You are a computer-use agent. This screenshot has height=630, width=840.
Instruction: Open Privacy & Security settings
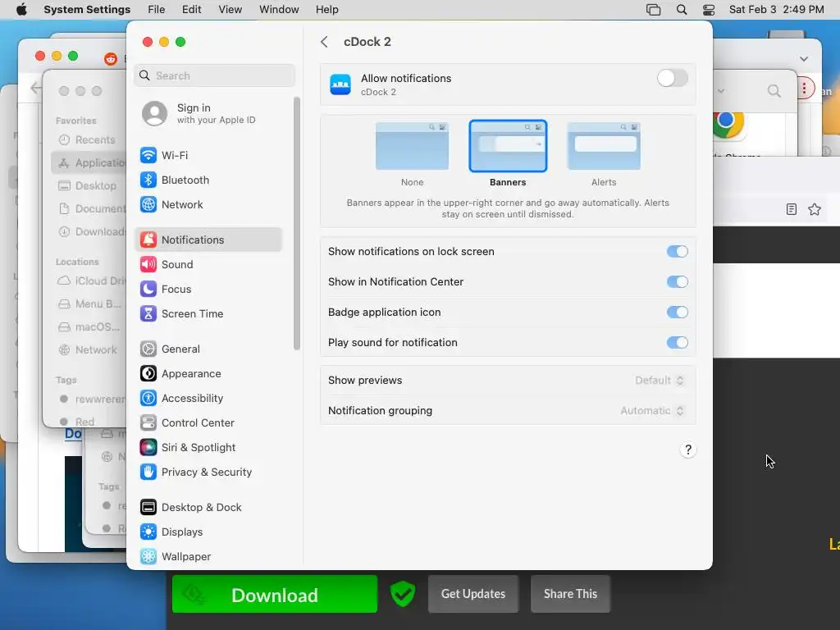[208, 472]
